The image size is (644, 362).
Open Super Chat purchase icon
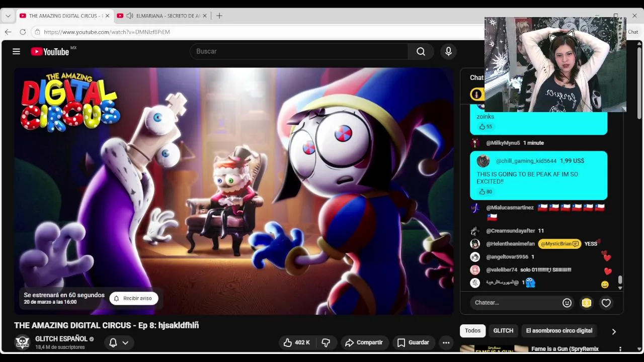pos(586,303)
